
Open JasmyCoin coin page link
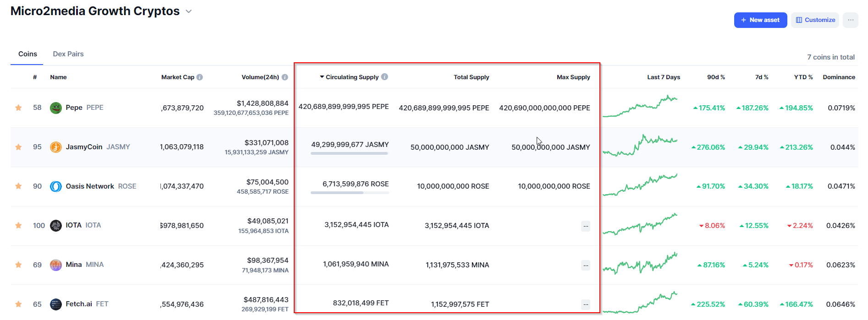pos(98,147)
